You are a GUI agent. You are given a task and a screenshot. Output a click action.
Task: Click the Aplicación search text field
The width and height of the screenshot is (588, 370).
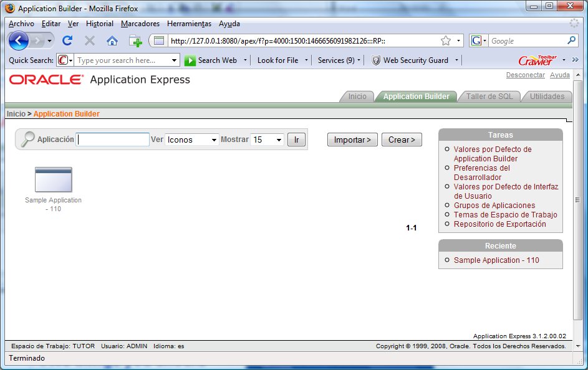pyautogui.click(x=112, y=140)
